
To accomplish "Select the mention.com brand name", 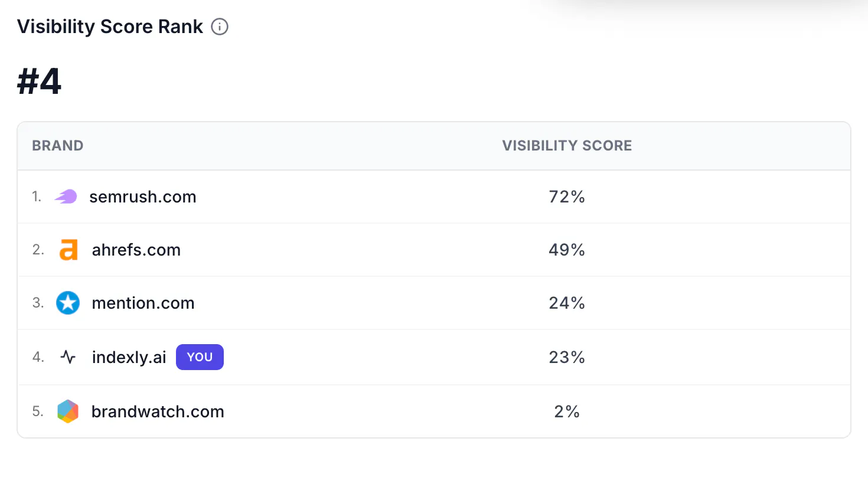I will click(143, 303).
